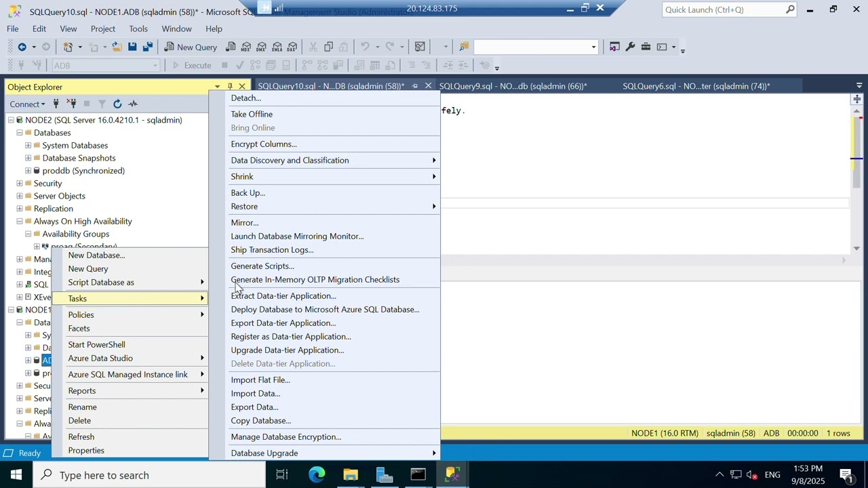The width and height of the screenshot is (868, 488).
Task: Collapse the Always On High Availability node
Action: click(x=20, y=221)
